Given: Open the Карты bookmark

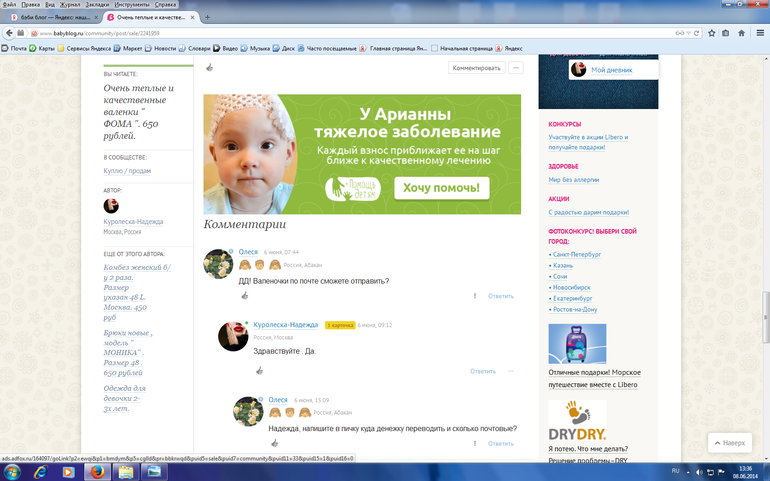Looking at the screenshot, I should pos(42,48).
